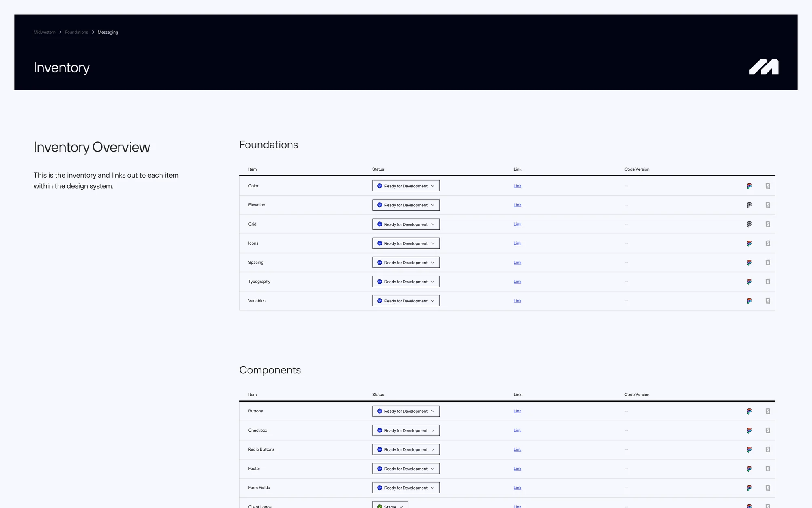This screenshot has width=812, height=508.
Task: Click the Midwestern logo in the header
Action: click(x=764, y=67)
